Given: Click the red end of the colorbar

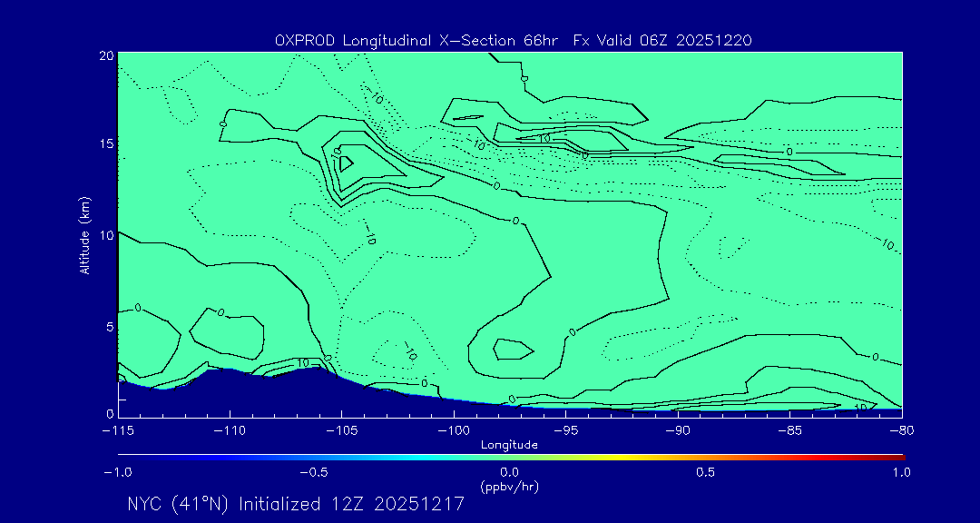Looking at the screenshot, I should (x=897, y=457).
